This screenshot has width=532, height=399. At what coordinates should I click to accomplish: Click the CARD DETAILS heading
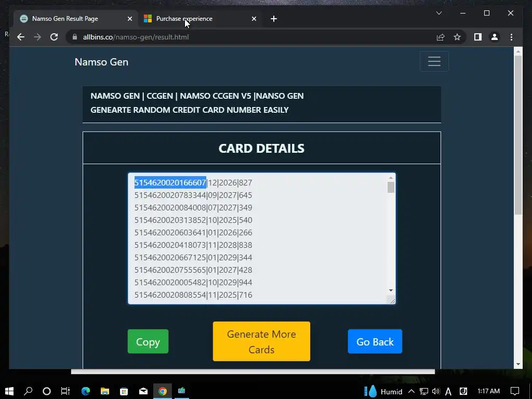tap(261, 148)
